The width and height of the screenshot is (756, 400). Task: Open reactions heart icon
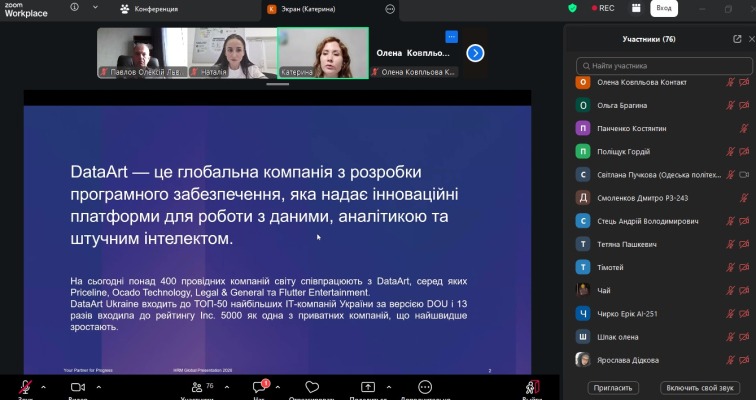coord(312,387)
